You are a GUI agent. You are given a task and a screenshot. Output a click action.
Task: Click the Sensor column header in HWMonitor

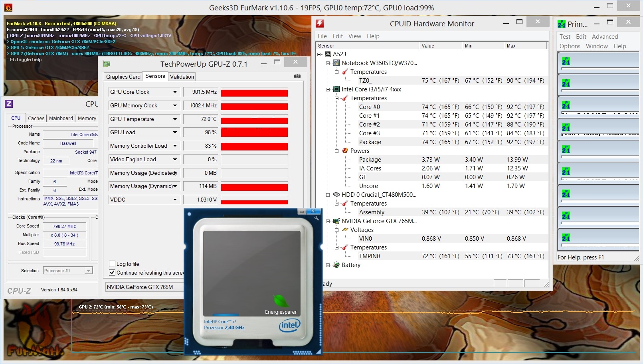(x=368, y=45)
